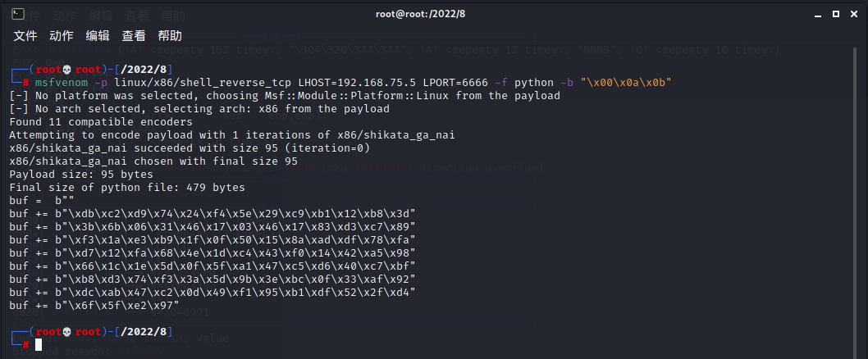Click the bad chars string "\x00\x0a\x0b"

[626, 83]
